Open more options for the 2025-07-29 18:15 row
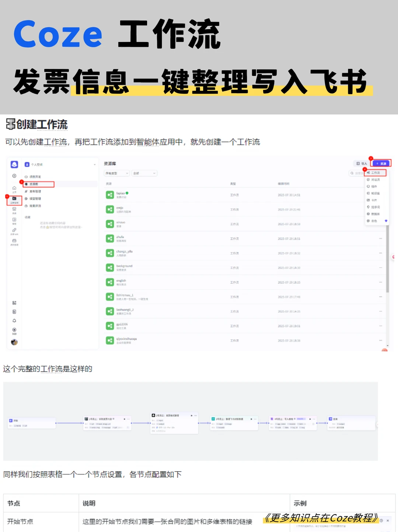This screenshot has width=398, height=532. click(x=380, y=282)
